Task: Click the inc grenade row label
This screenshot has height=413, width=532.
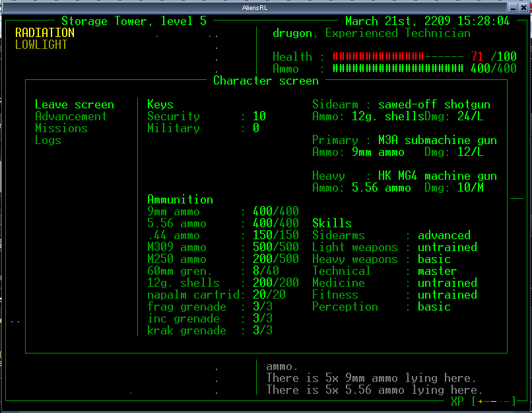Action: coord(183,319)
